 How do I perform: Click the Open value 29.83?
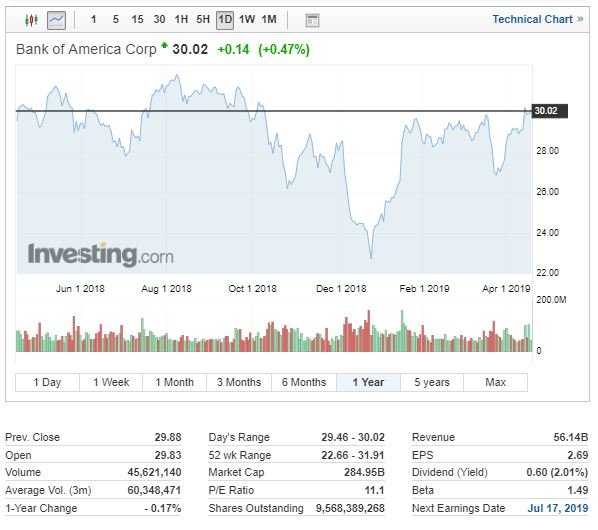click(168, 455)
